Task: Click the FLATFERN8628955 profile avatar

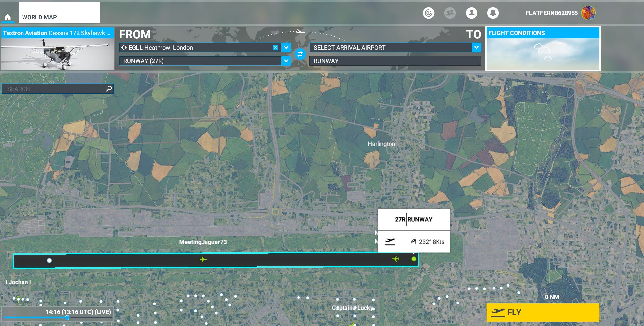Action: pos(588,13)
